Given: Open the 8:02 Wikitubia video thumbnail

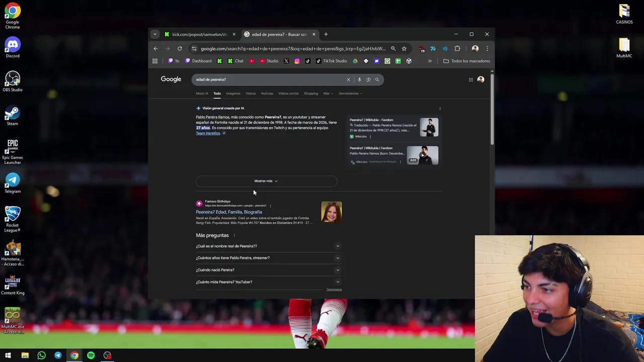Looking at the screenshot, I should (x=423, y=155).
